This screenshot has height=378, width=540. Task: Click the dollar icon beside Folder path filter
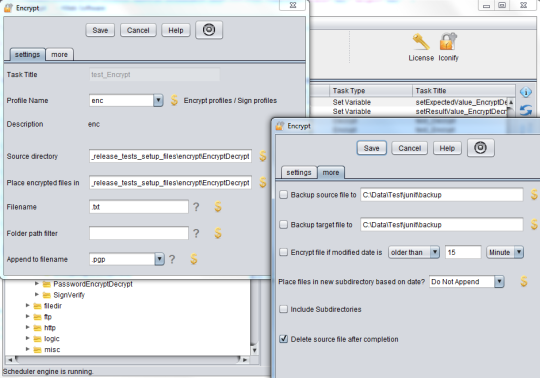pyautogui.click(x=218, y=233)
